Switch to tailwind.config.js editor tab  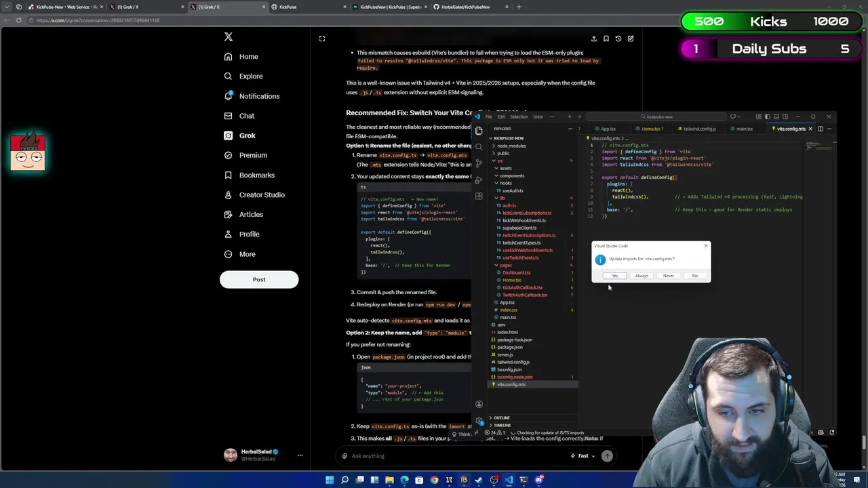pyautogui.click(x=698, y=129)
